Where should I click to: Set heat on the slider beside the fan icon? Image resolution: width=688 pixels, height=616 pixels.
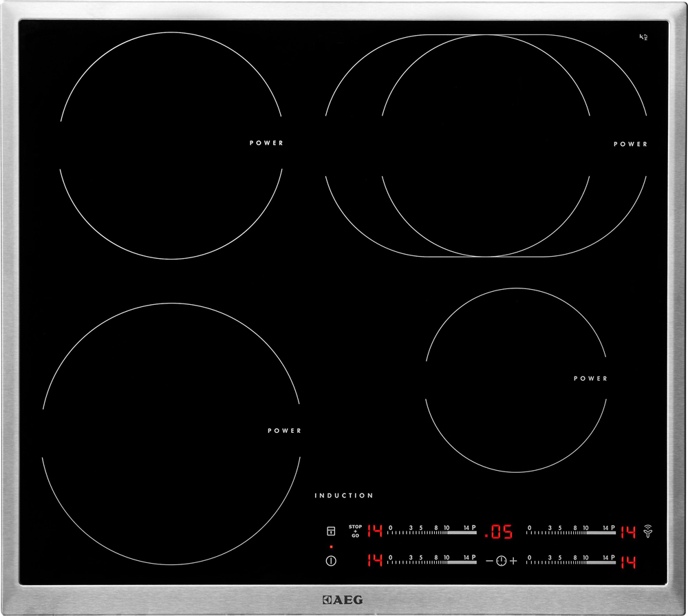click(571, 531)
